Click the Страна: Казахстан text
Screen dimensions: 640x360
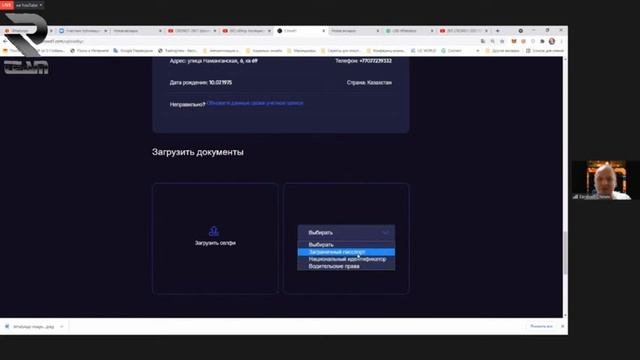point(369,82)
